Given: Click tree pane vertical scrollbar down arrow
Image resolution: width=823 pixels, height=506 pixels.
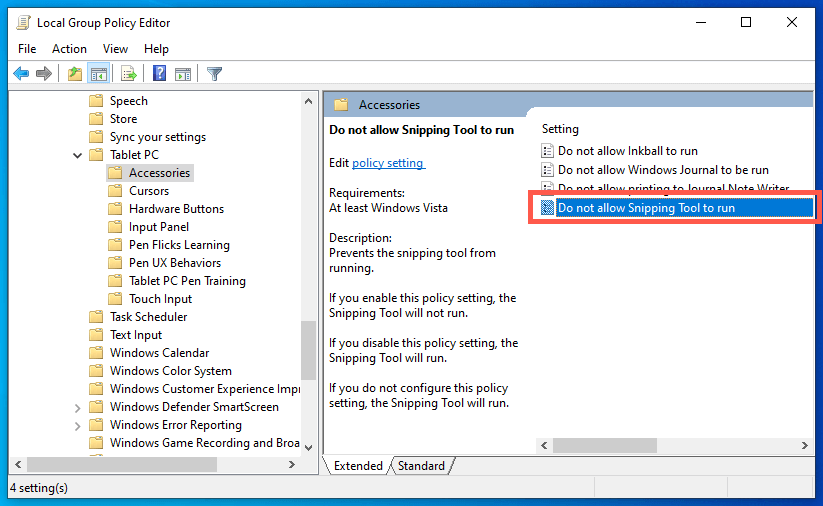Looking at the screenshot, I should (309, 447).
